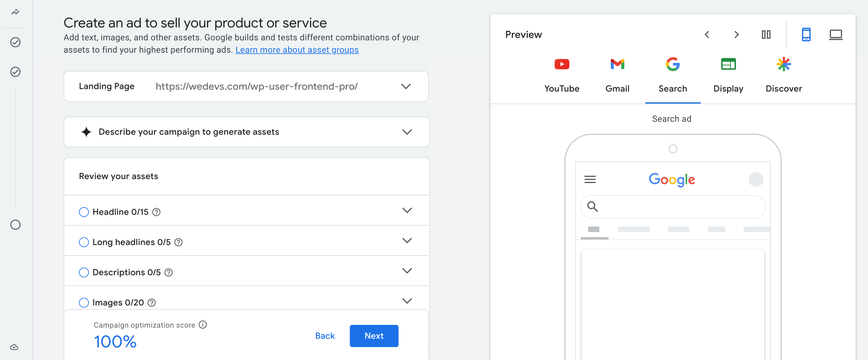
Task: Expand Describe your campaign section chevron
Action: click(x=407, y=132)
